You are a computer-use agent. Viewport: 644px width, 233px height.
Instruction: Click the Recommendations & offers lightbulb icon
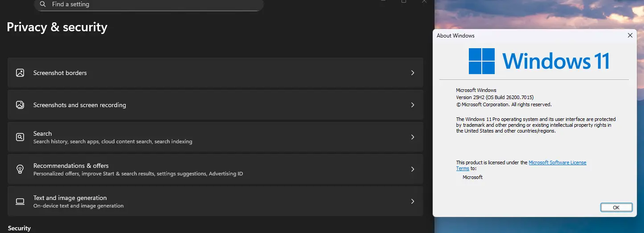pos(20,169)
